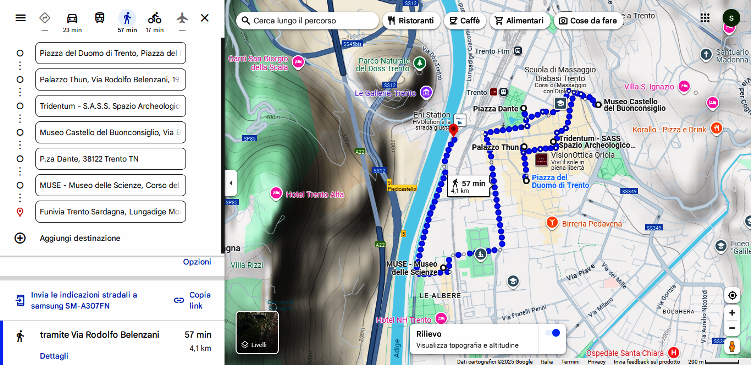The image size is (751, 365).
Task: Collapse the side panel arrow
Action: 231,183
